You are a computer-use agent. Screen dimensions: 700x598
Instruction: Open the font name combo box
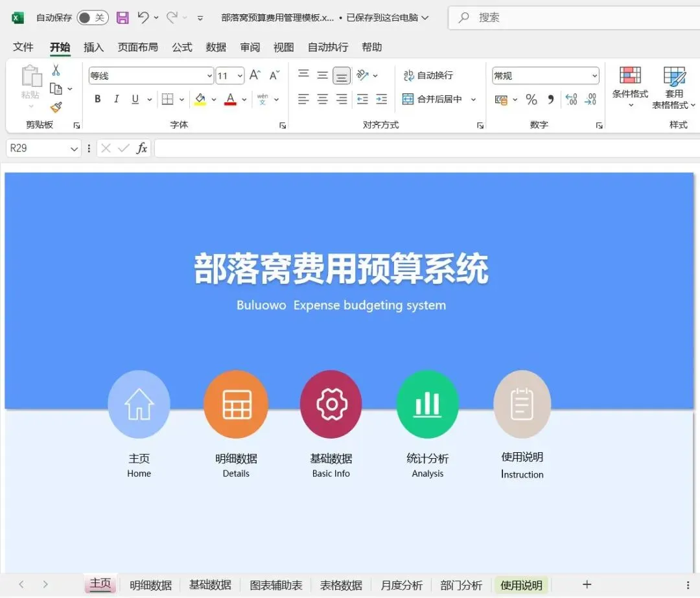coord(151,76)
